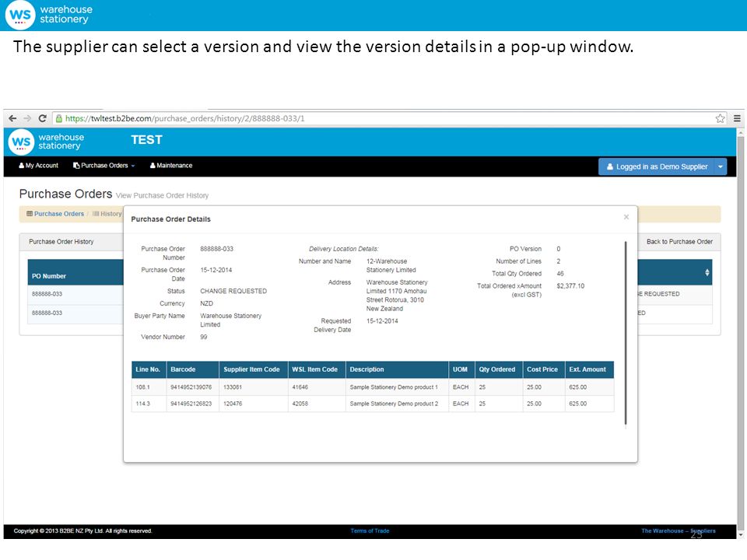747x560 pixels.
Task: Close the Purchase Order Details pop-up
Action: pyautogui.click(x=626, y=217)
